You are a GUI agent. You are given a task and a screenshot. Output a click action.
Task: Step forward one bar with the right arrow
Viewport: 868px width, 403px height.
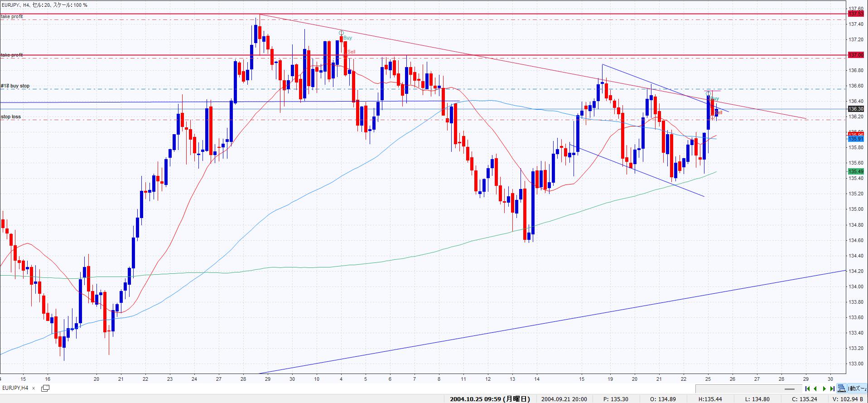click(824, 388)
